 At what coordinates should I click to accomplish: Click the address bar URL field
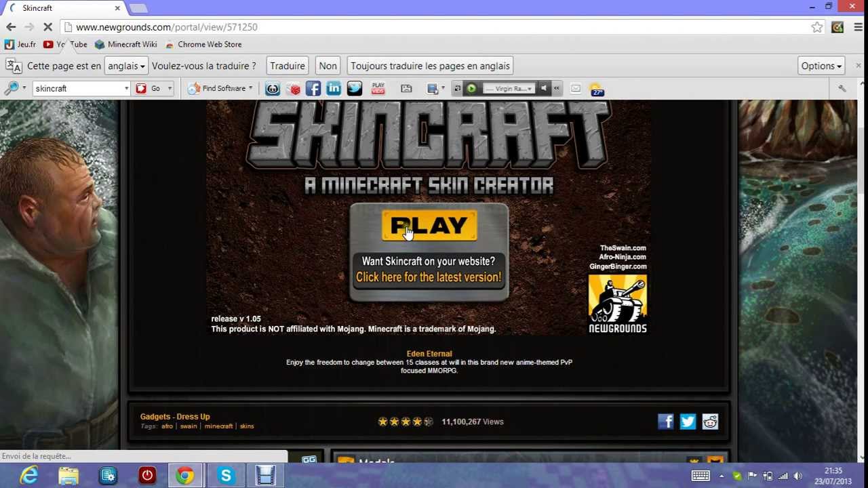click(434, 27)
